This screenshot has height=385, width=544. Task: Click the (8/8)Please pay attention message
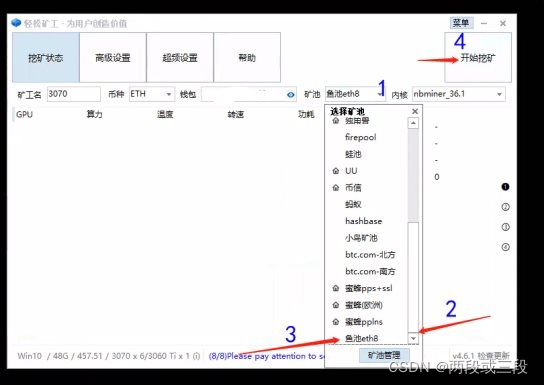click(x=266, y=356)
